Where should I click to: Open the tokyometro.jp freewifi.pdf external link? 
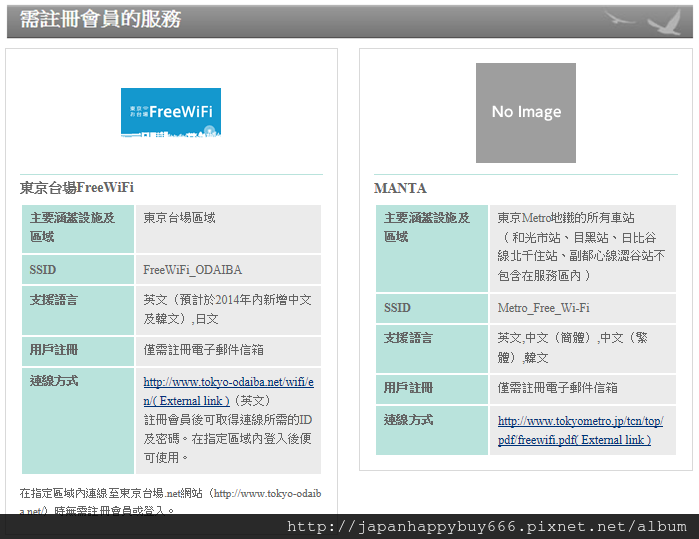[580, 430]
